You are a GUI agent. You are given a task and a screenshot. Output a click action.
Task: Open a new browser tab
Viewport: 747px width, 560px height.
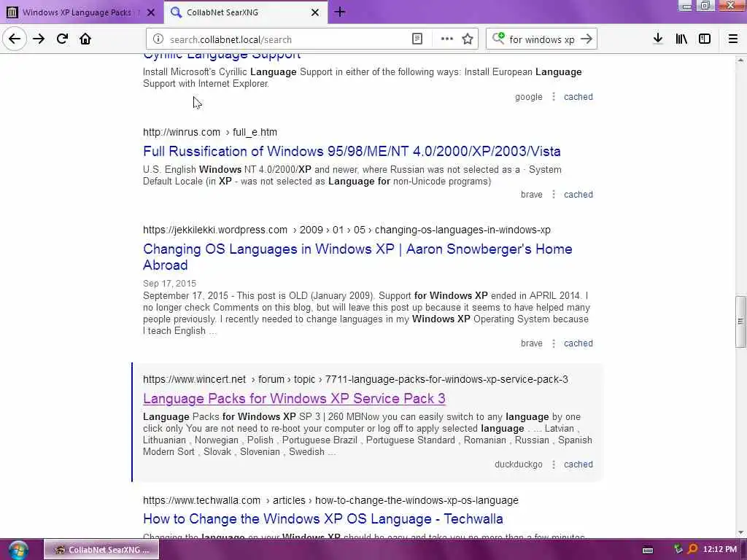(340, 12)
